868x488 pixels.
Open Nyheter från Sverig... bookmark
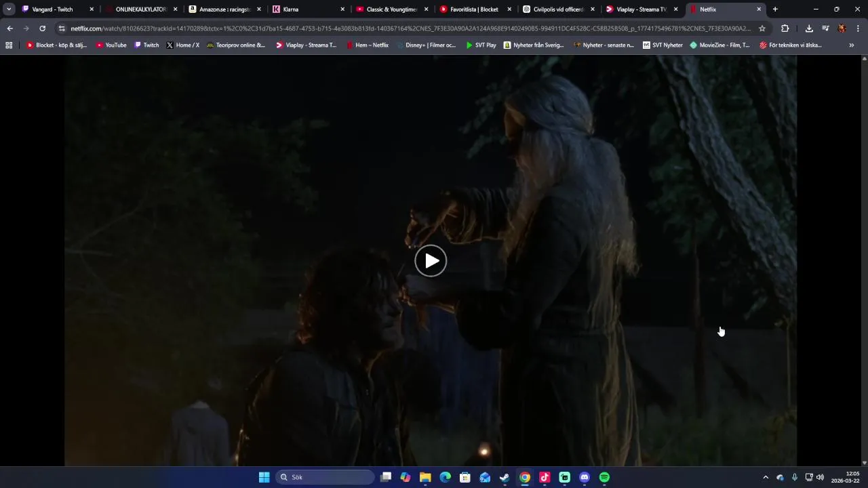point(534,45)
